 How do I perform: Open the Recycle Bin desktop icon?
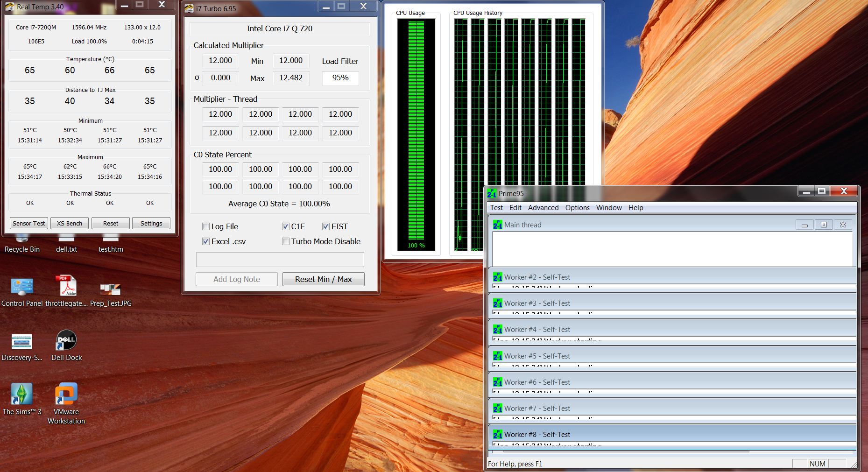(x=22, y=245)
